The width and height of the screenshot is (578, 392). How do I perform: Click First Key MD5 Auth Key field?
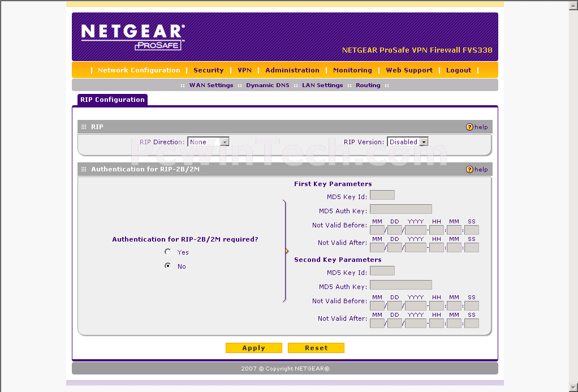400,209
